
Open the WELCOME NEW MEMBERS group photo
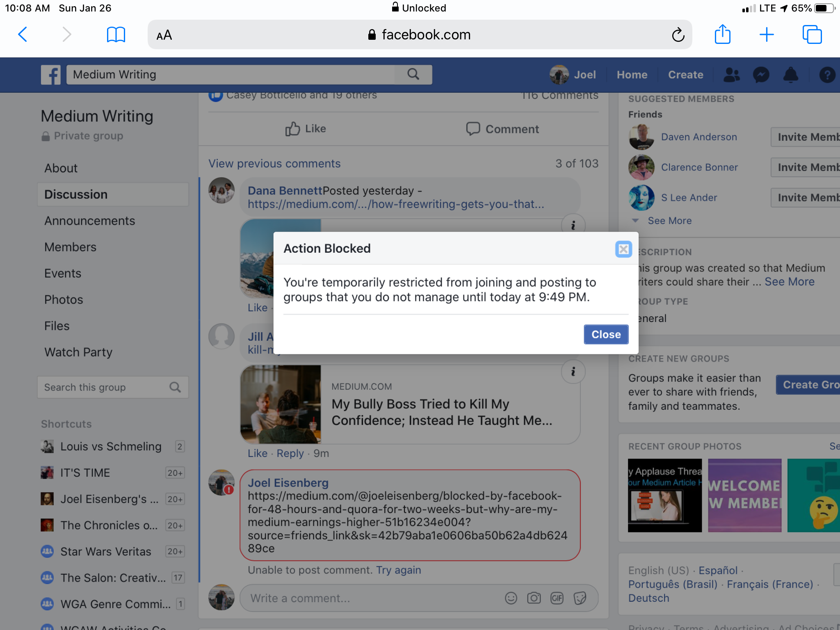744,495
